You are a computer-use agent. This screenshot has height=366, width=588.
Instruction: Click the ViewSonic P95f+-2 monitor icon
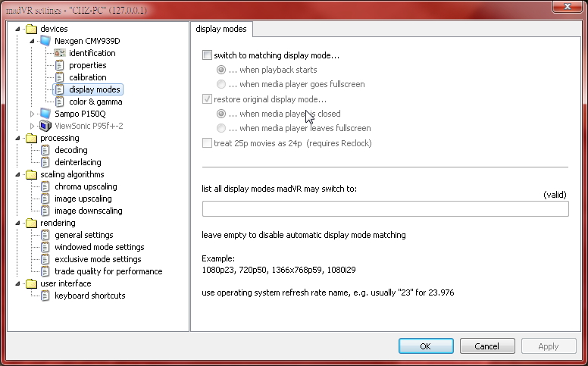tap(45, 126)
